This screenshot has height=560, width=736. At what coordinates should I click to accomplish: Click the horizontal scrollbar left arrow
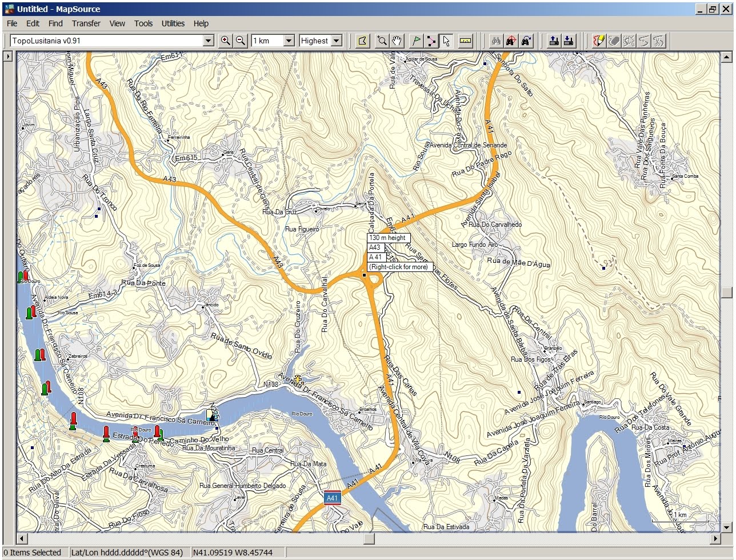click(22, 538)
